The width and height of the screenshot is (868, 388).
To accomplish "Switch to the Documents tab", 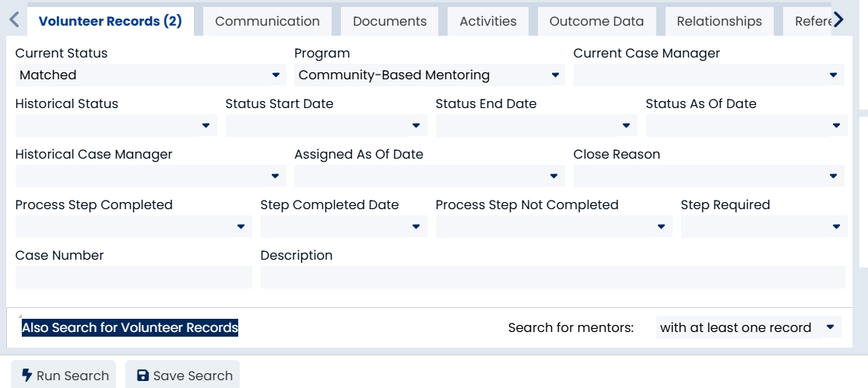I will (x=390, y=22).
